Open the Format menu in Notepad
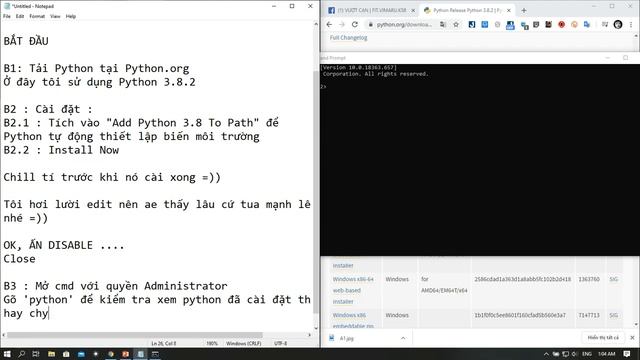 coord(37,16)
